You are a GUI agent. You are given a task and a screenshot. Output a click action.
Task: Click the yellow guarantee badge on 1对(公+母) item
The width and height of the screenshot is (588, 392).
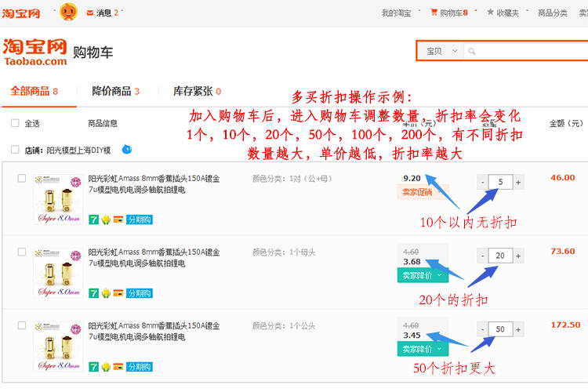click(106, 220)
